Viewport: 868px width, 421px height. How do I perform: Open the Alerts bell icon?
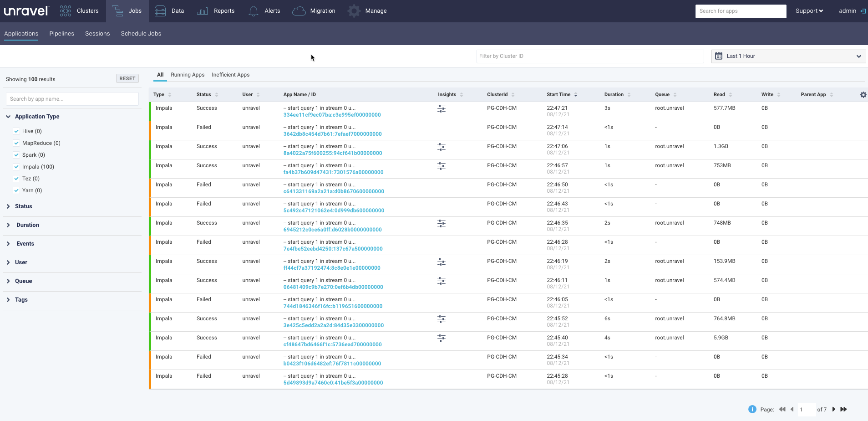click(x=254, y=11)
